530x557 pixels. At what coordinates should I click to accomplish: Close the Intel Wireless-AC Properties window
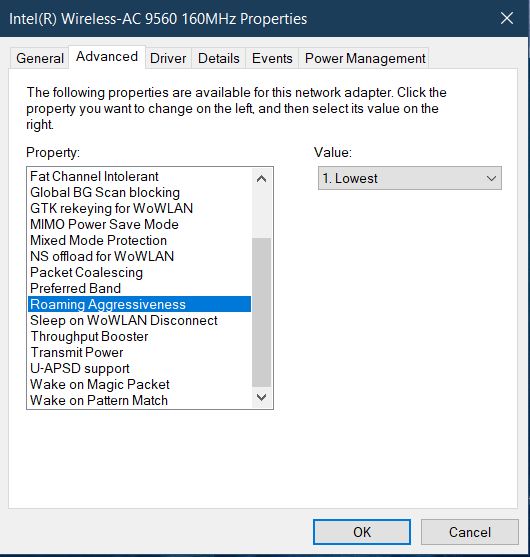pos(507,18)
